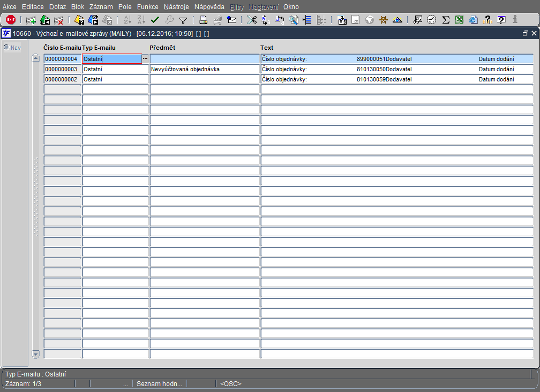Select the Typ E-mailu field of record 0000000004
Viewport: 540px width, 392px height.
[112, 59]
